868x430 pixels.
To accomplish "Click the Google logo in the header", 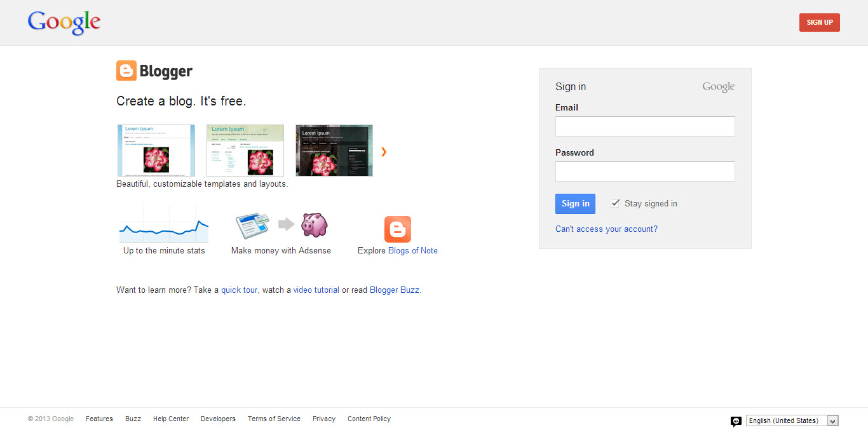I will click(64, 23).
